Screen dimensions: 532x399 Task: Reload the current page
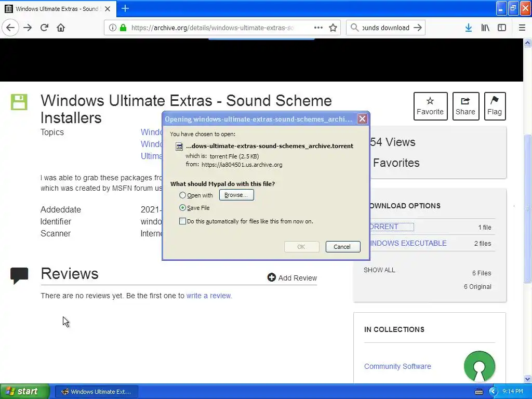pos(44,28)
